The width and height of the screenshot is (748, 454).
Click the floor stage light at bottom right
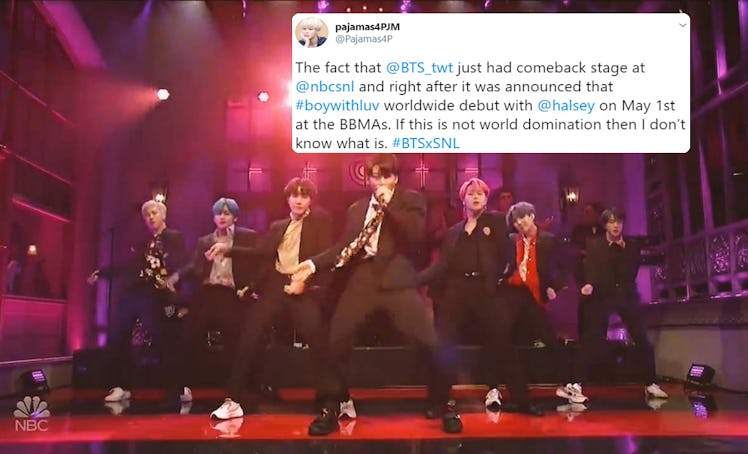point(700,375)
